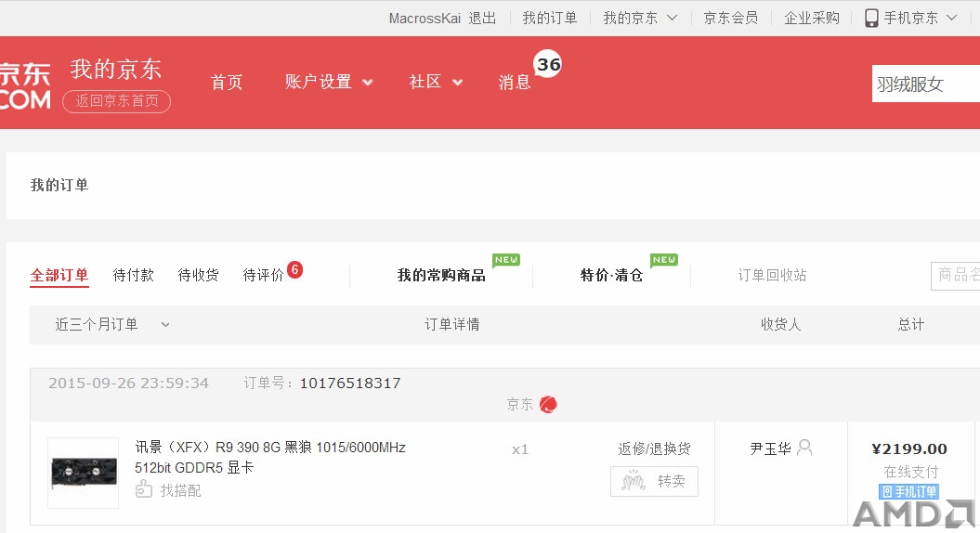Viewport: 980px width, 533px height.
Task: Click the 退出 logout link
Action: [x=482, y=19]
